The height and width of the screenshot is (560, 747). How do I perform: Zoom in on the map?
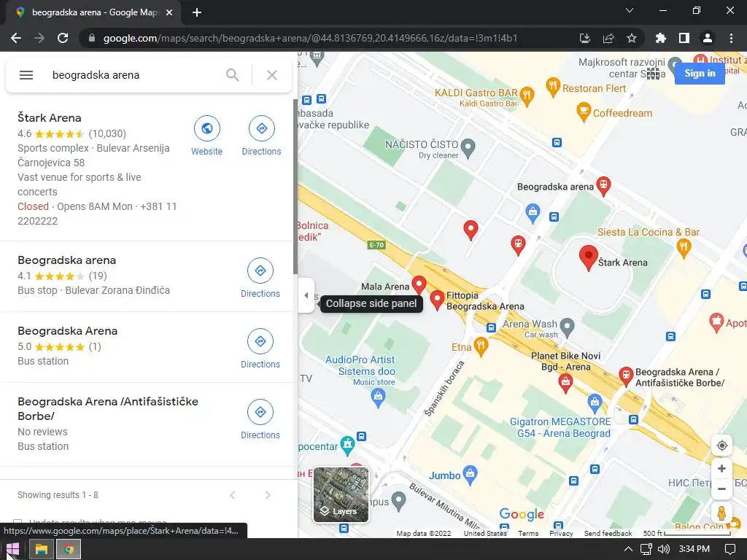click(721, 469)
